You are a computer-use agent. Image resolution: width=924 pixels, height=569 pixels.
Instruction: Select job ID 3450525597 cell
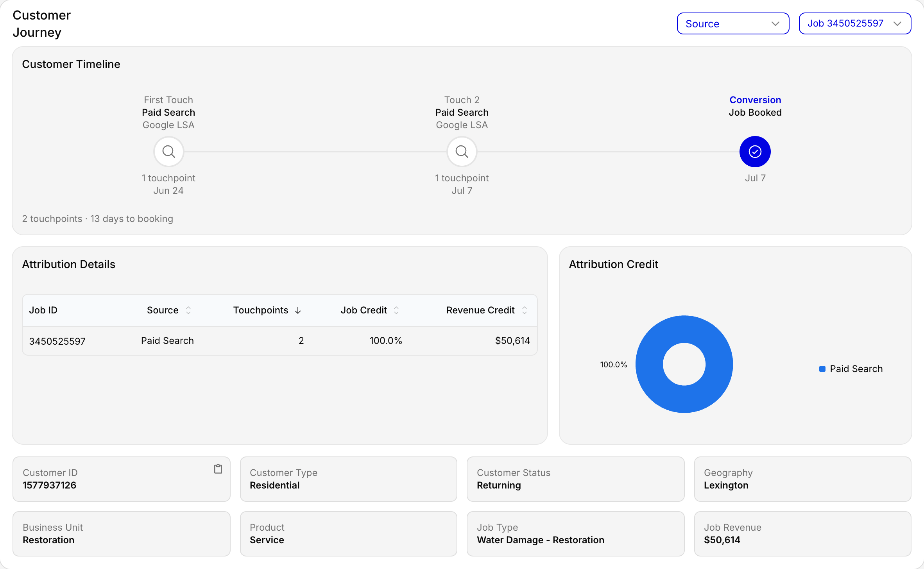pos(57,341)
